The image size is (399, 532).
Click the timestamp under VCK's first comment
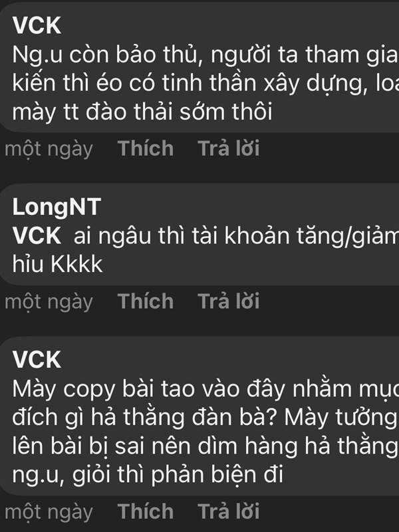pos(49,149)
